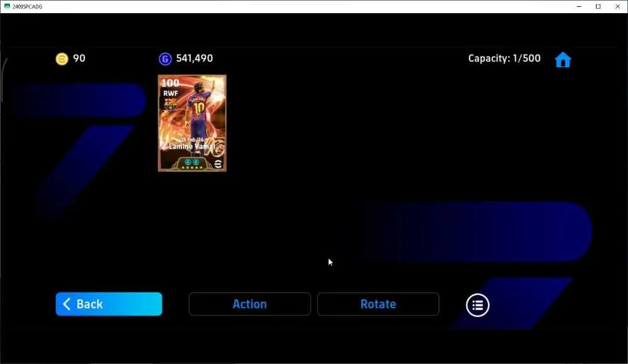Click the 90 coin balance value
628x364 pixels.
tap(79, 58)
